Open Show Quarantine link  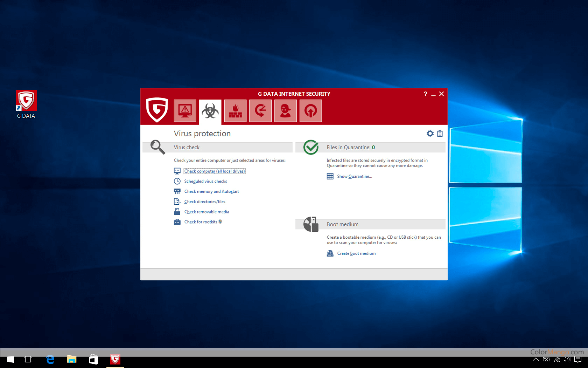coord(355,176)
